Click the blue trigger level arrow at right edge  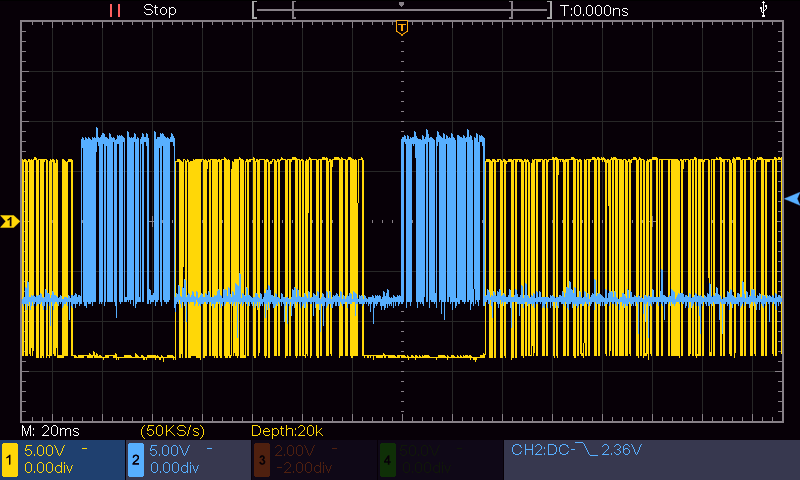point(792,199)
